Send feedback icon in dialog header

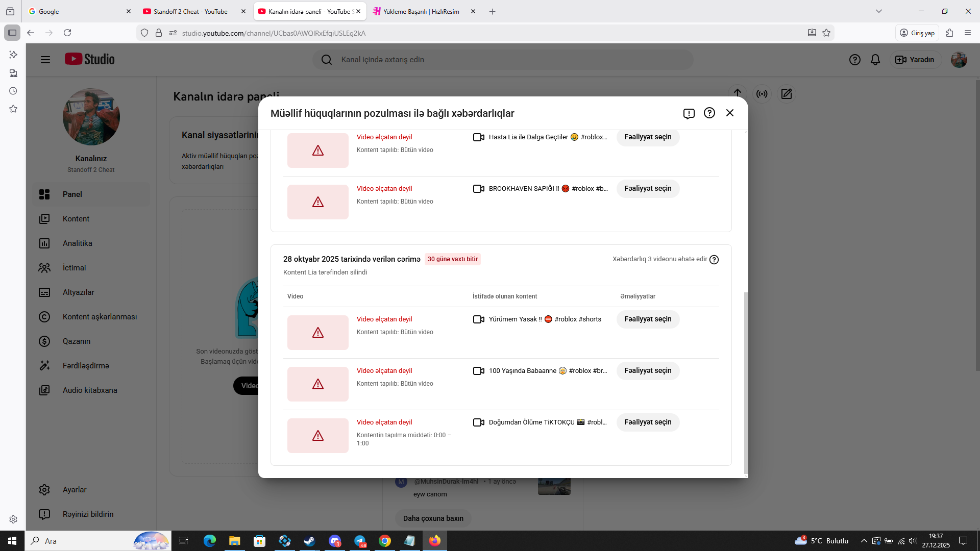[689, 113]
